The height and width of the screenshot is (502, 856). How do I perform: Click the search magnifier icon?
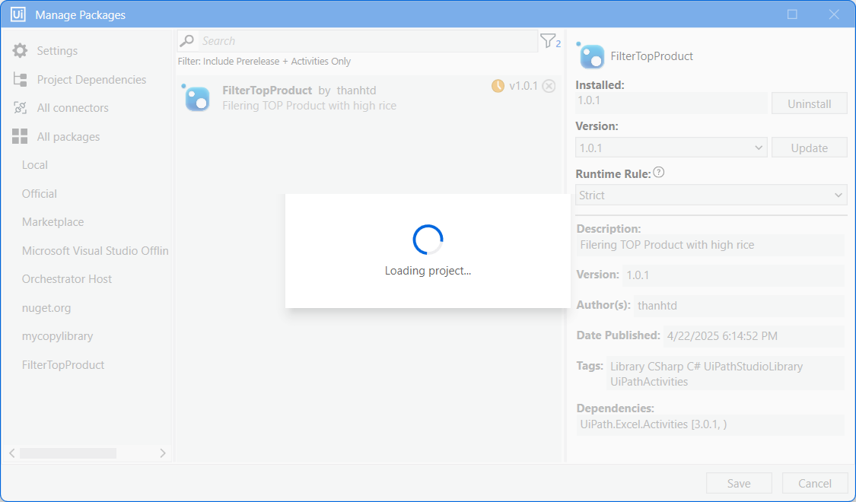point(187,41)
